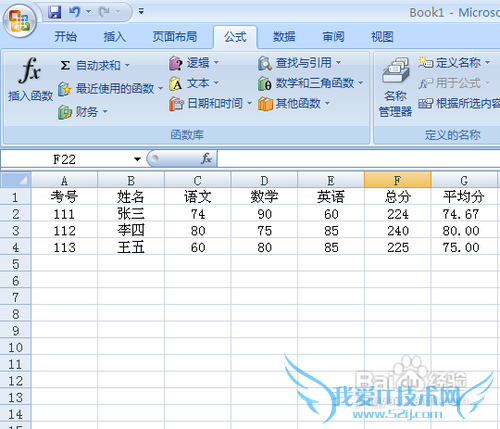The width and height of the screenshot is (500, 429).
Task: Open 最近使用的函数 list
Action: pos(111,89)
